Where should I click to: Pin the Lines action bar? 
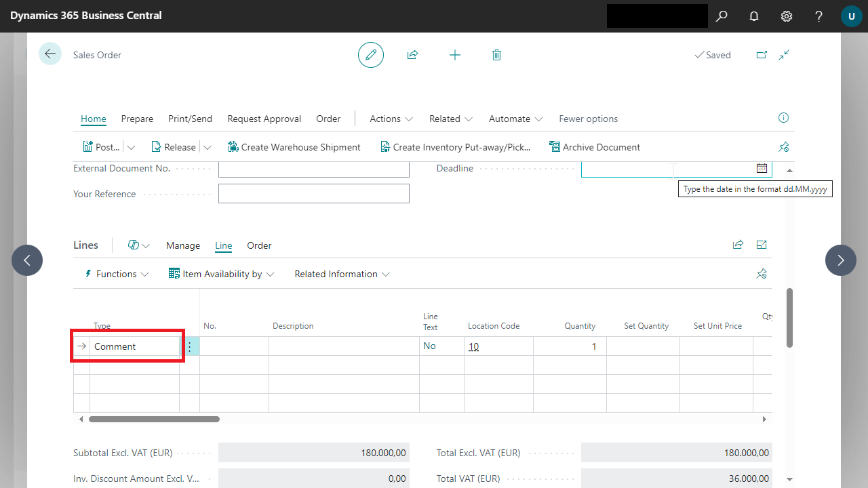click(762, 274)
